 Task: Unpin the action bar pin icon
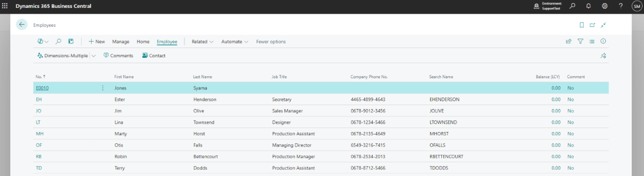(603, 56)
